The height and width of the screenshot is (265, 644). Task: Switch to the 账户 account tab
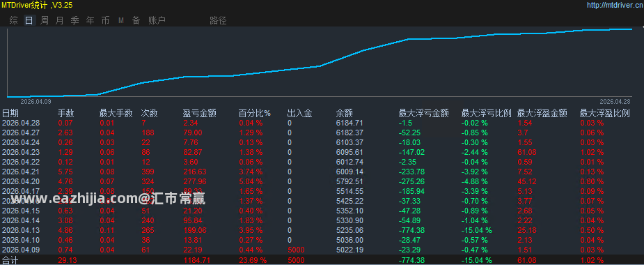pos(157,21)
